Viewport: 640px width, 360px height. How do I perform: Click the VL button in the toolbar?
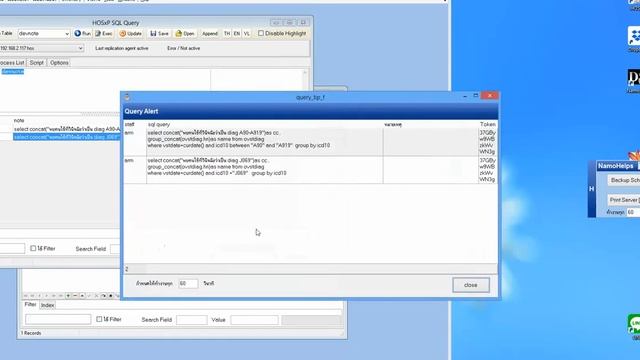point(247,33)
